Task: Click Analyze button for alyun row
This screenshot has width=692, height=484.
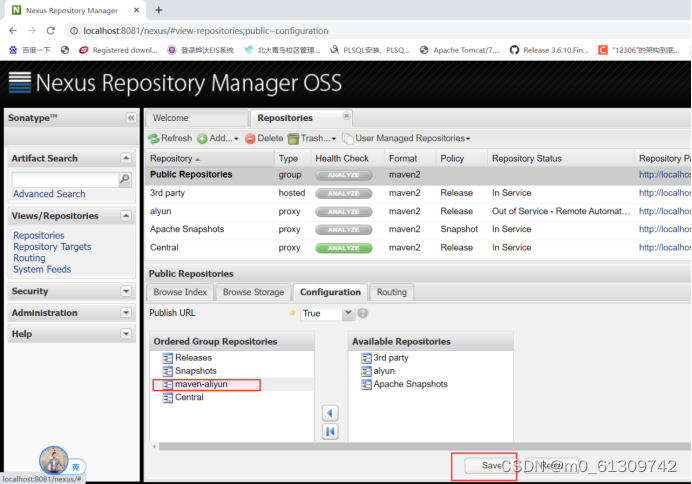Action: pyautogui.click(x=343, y=212)
